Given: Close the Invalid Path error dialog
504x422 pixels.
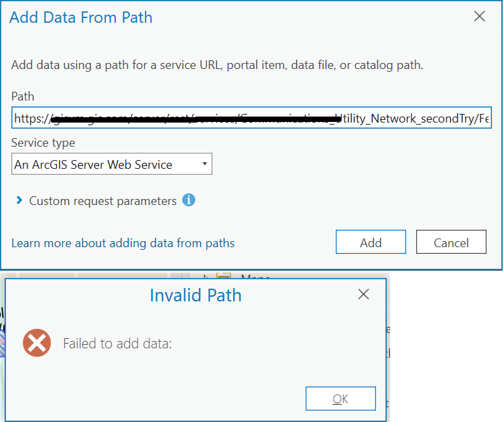Looking at the screenshot, I should coord(363,294).
